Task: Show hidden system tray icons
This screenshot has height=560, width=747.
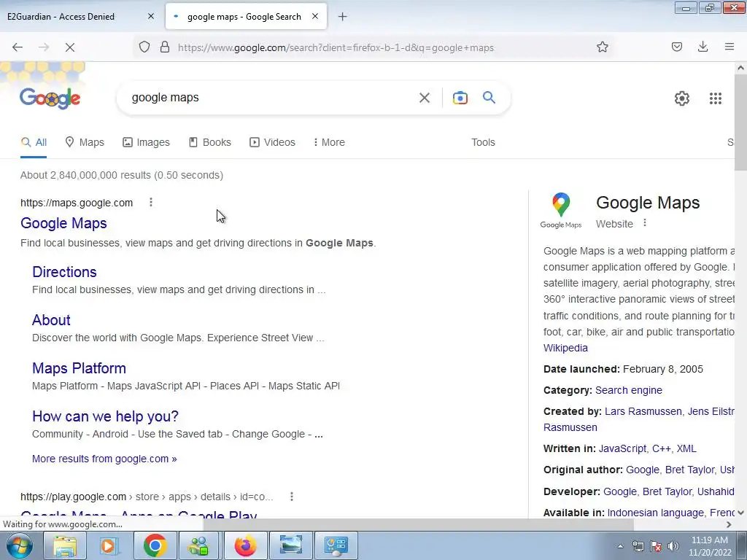Action: (x=620, y=546)
